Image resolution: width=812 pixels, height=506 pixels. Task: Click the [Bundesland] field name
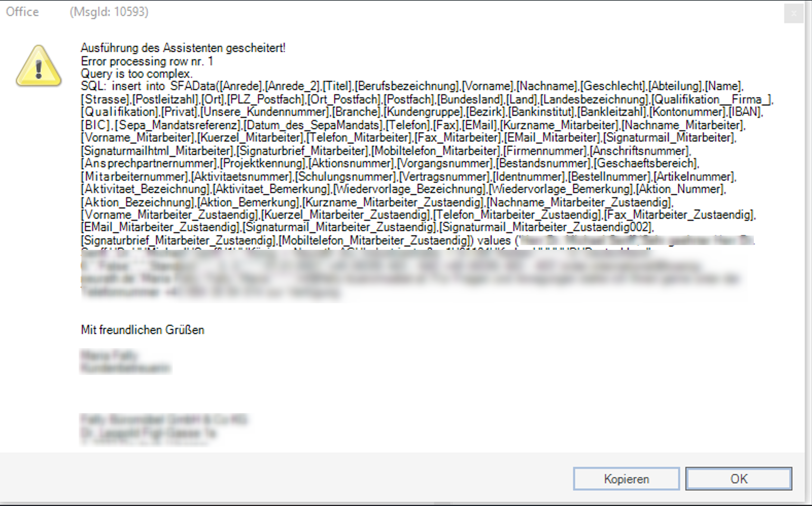tap(470, 99)
